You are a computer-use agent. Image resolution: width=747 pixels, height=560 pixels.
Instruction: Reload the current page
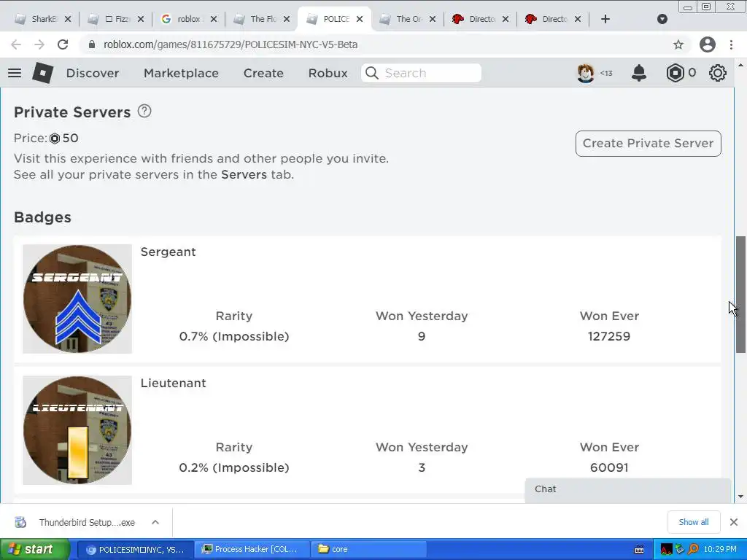tap(63, 44)
